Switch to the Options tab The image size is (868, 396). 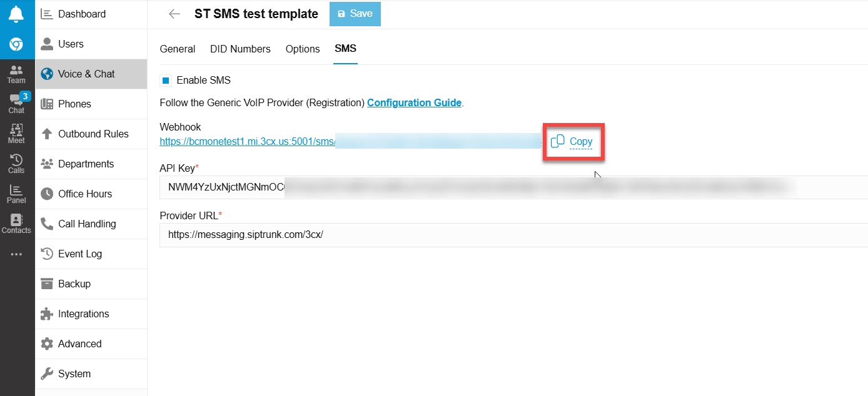pos(303,49)
